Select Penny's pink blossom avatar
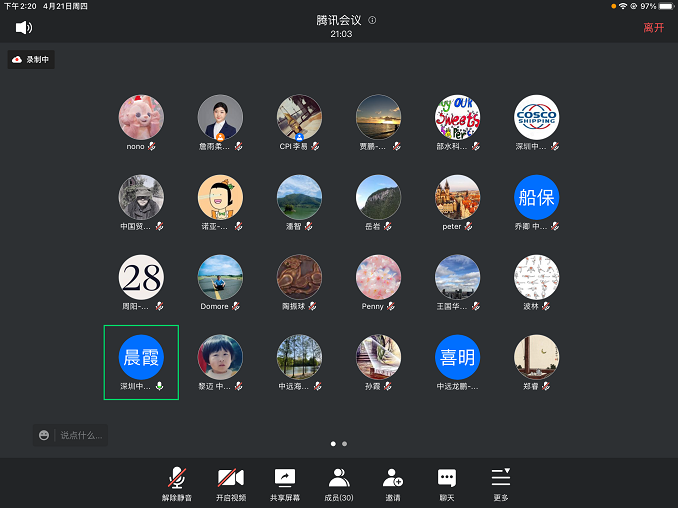This screenshot has width=678, height=508. click(378, 277)
